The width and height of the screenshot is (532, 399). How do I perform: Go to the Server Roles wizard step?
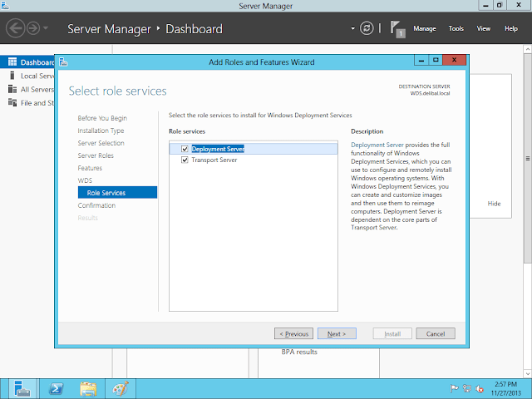[96, 155]
